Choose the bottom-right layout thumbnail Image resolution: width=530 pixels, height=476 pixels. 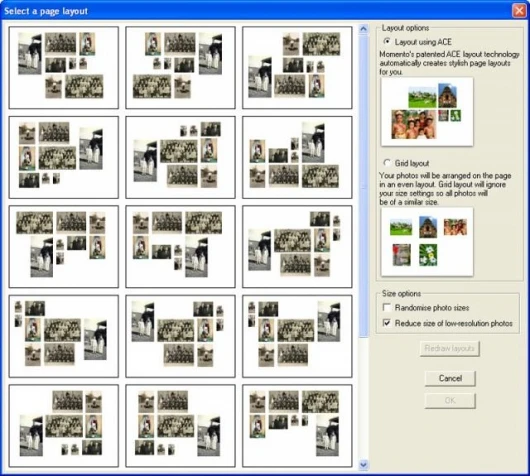tap(297, 426)
